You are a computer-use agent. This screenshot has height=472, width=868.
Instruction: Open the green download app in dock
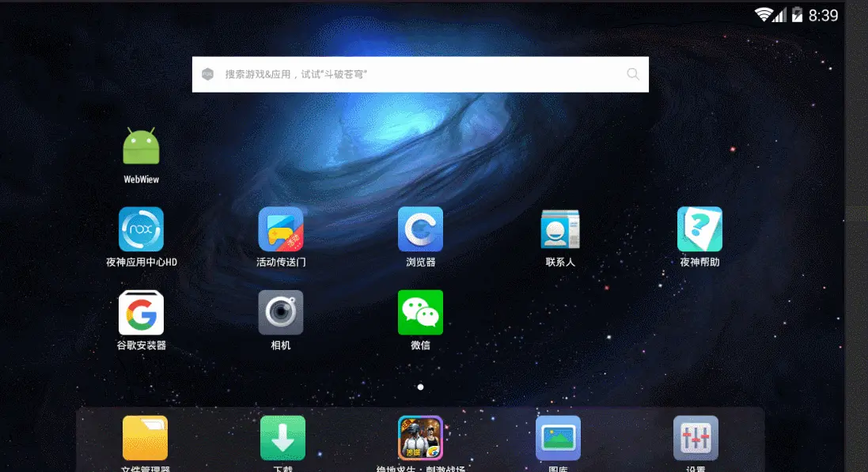[283, 438]
